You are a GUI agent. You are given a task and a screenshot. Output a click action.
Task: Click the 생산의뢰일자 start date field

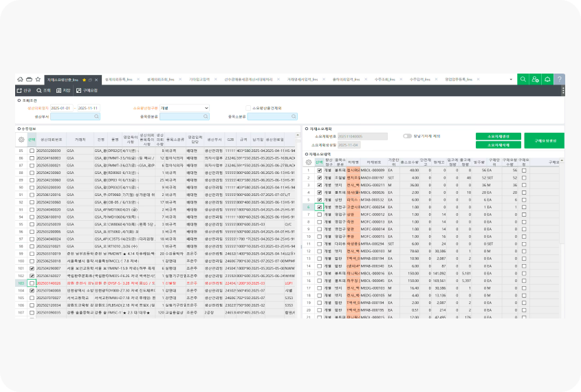click(x=63, y=108)
